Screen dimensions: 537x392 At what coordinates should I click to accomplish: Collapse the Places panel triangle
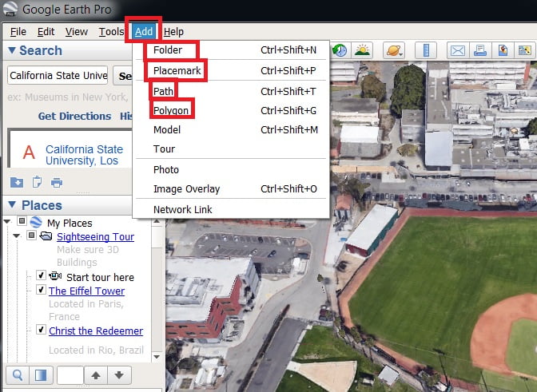coord(12,204)
